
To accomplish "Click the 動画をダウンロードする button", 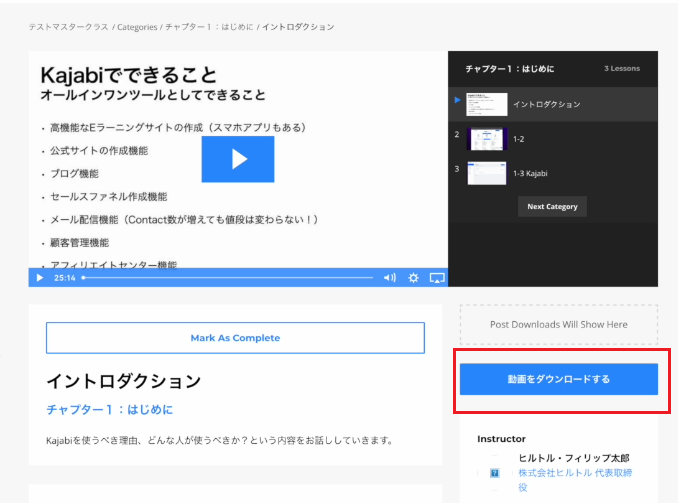I will 559,379.
